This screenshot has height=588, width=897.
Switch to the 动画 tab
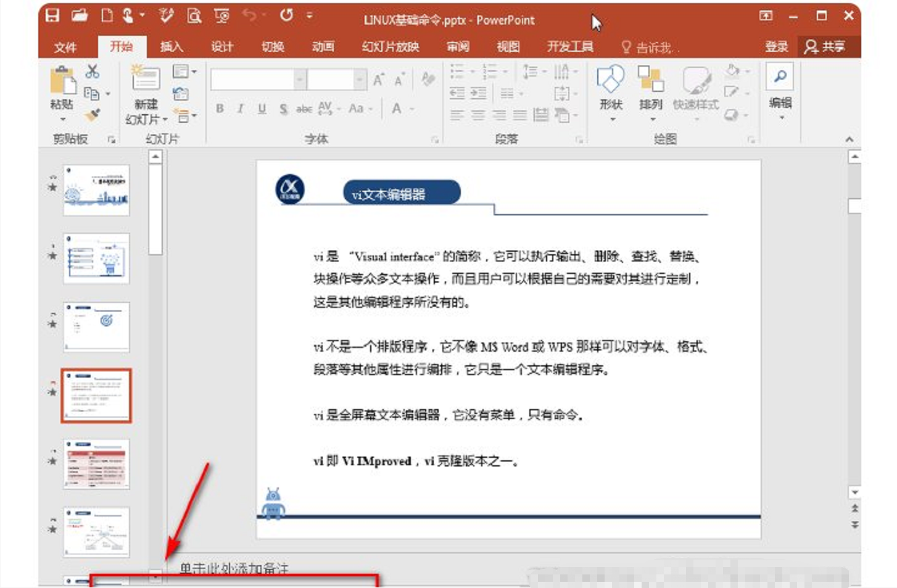323,47
